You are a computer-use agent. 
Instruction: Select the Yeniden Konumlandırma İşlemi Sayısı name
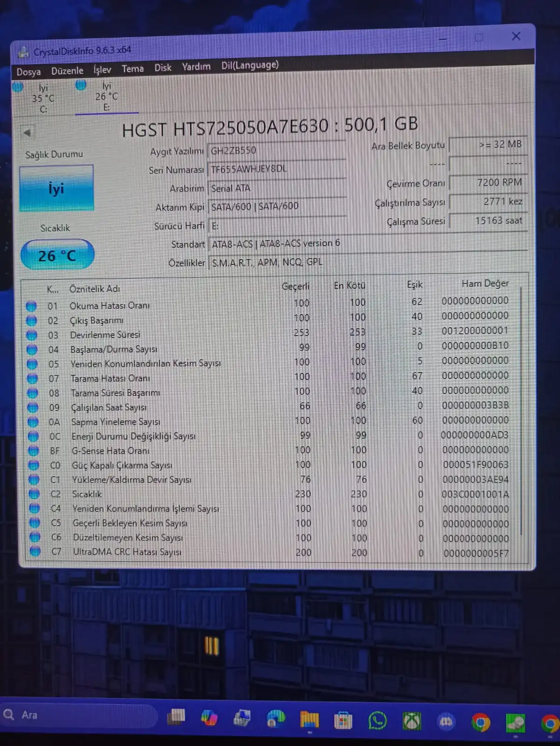[145, 509]
